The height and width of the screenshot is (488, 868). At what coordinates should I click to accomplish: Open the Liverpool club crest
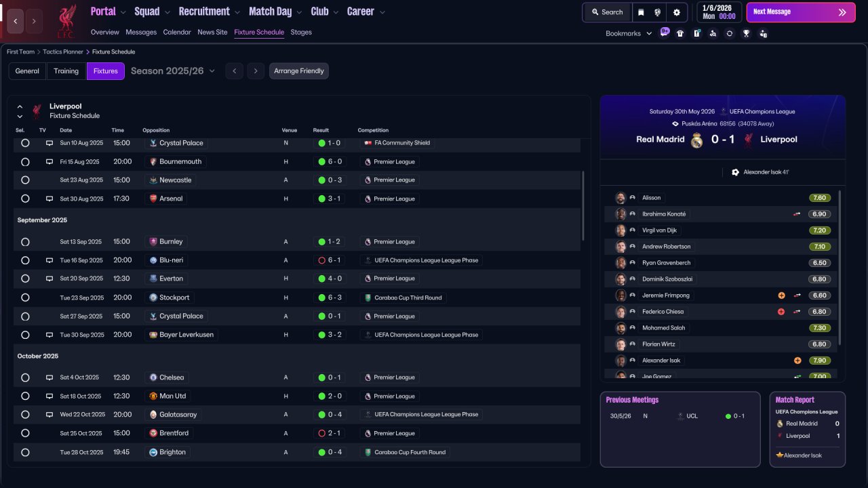[66, 21]
